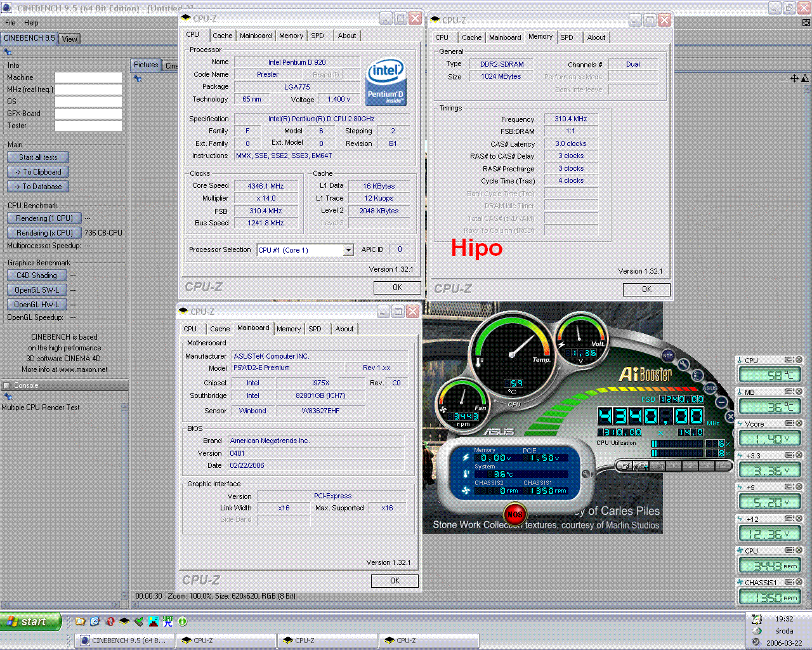Click the CAS# Latency value 3.0 clocks
812x650 pixels.
571,143
